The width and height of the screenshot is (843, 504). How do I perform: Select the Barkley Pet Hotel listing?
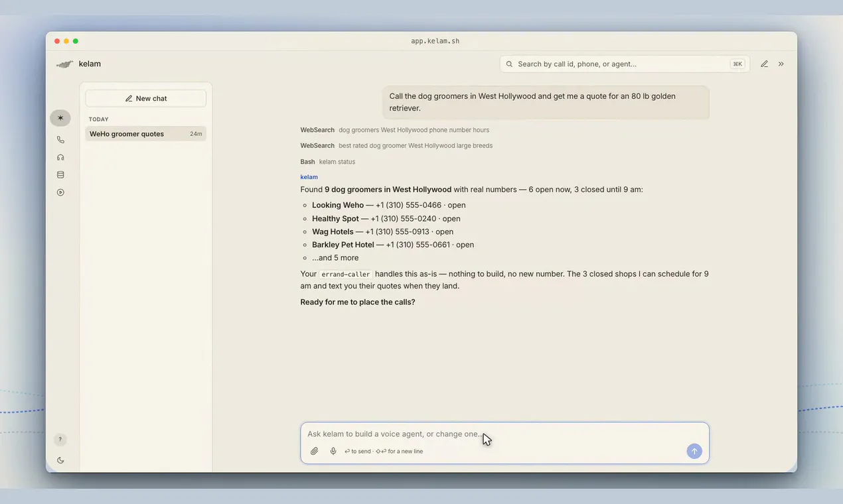[393, 245]
